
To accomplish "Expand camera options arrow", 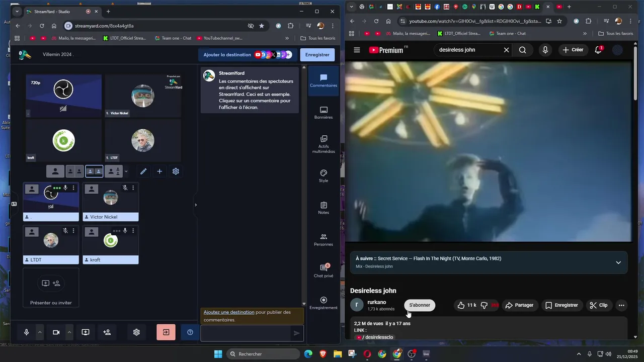I will pos(69,332).
